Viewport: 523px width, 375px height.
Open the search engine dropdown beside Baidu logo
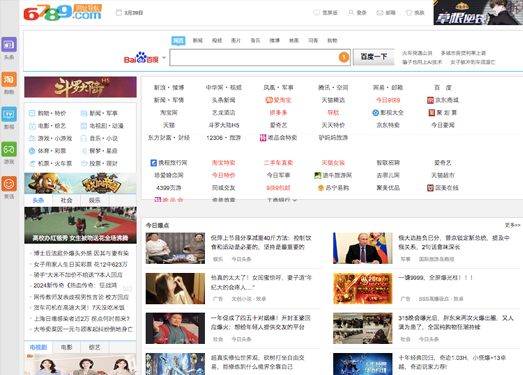164,58
